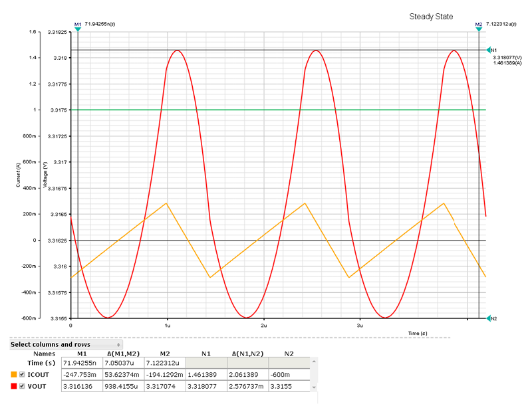Select the M2 time value cell
The width and height of the screenshot is (532, 418).
click(x=165, y=363)
